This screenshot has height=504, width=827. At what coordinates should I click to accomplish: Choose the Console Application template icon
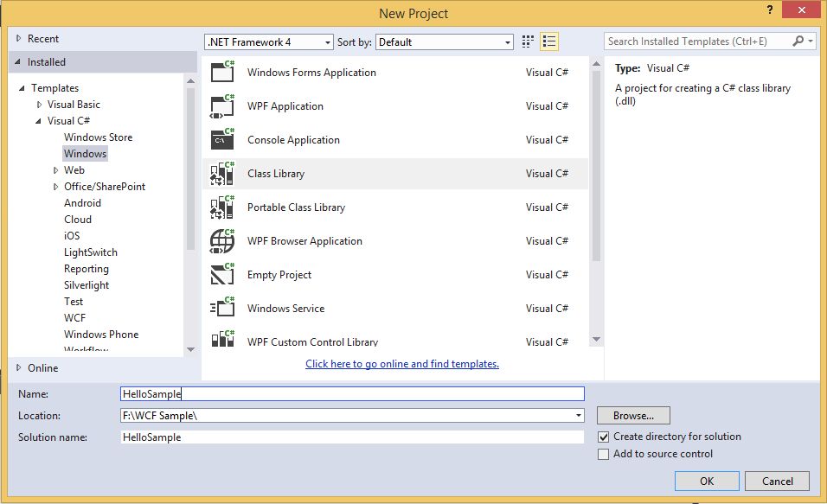point(222,140)
